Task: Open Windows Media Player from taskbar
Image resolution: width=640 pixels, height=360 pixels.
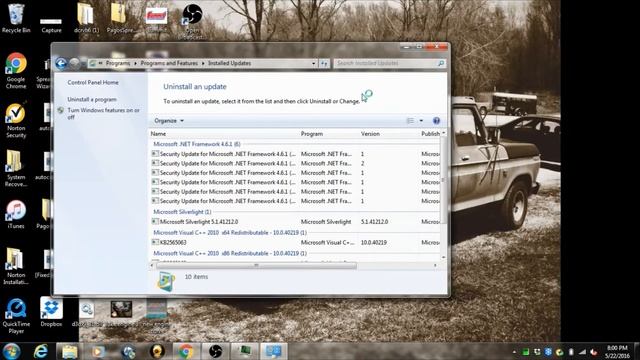Action: 98,351
